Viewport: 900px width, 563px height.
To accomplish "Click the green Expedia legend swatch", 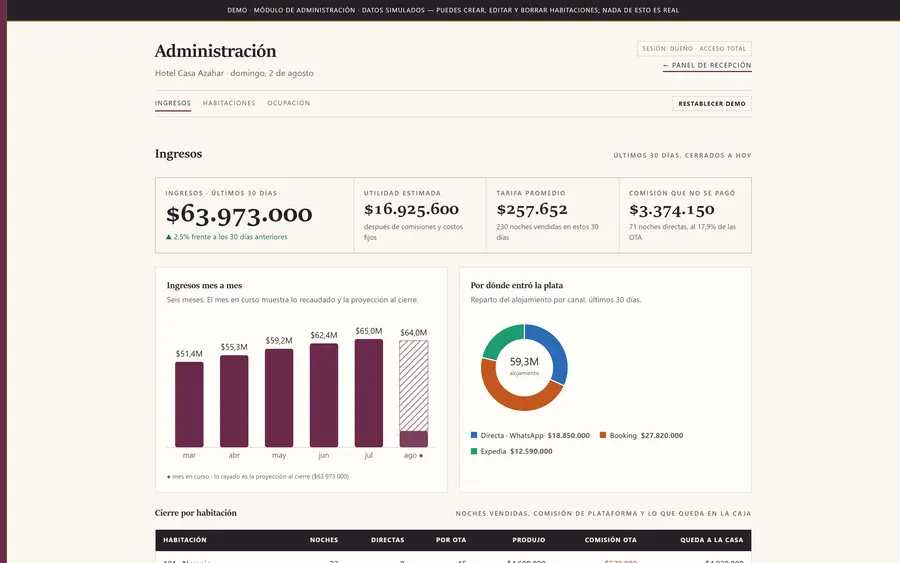I will click(474, 451).
